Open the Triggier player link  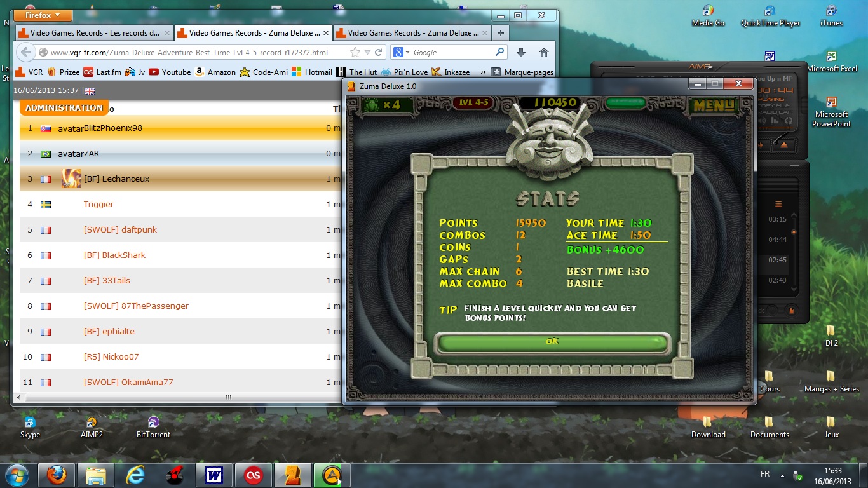[98, 205]
